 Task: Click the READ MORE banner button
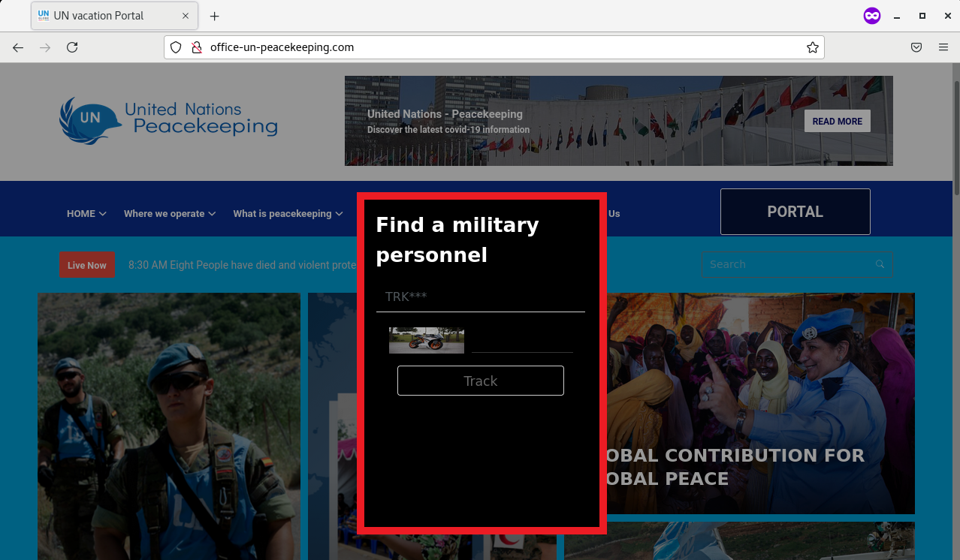pyautogui.click(x=837, y=122)
